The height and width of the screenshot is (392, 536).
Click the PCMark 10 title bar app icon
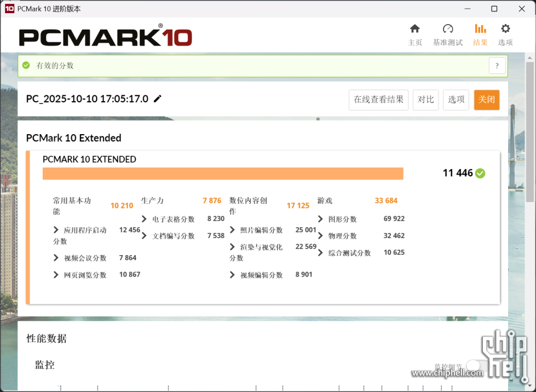coord(9,9)
